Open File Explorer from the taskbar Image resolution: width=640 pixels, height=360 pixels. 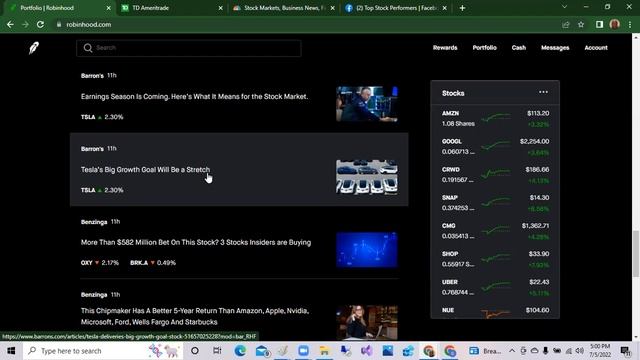coord(324,351)
